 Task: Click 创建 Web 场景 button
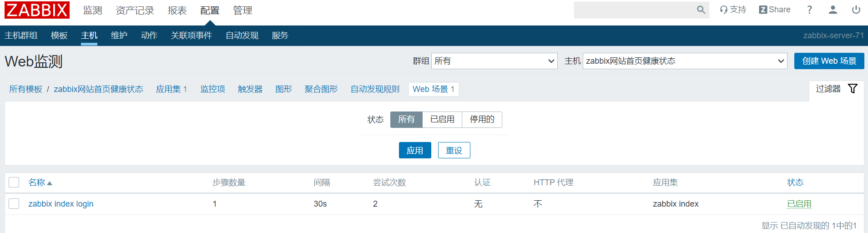[829, 61]
